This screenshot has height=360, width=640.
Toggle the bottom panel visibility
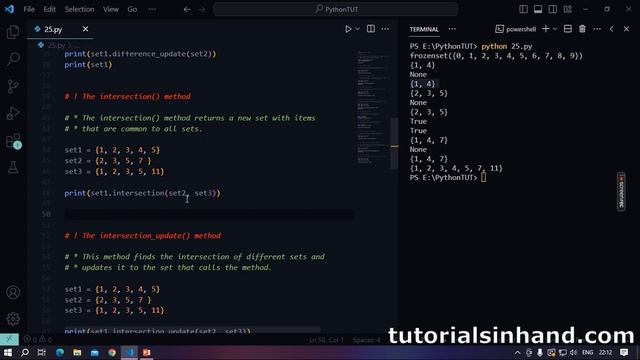538,9
